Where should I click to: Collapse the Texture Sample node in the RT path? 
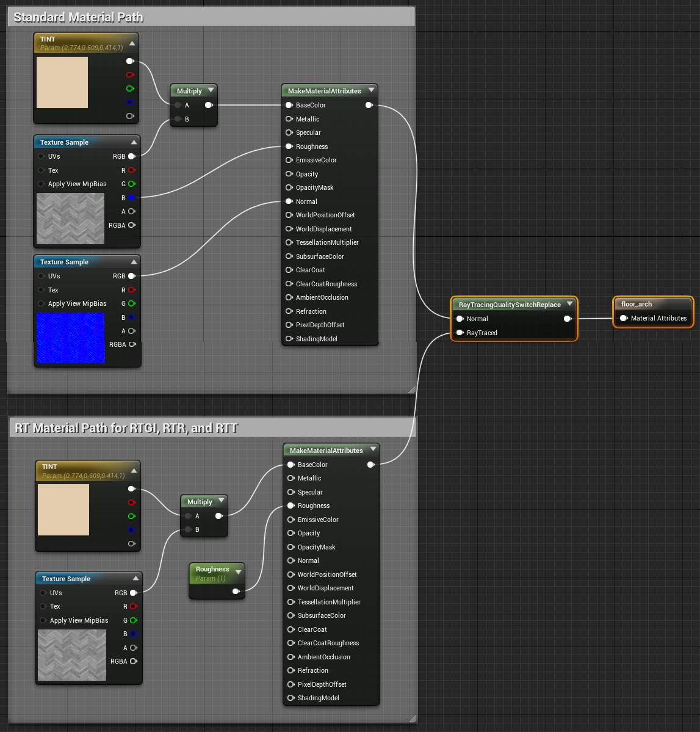(136, 578)
